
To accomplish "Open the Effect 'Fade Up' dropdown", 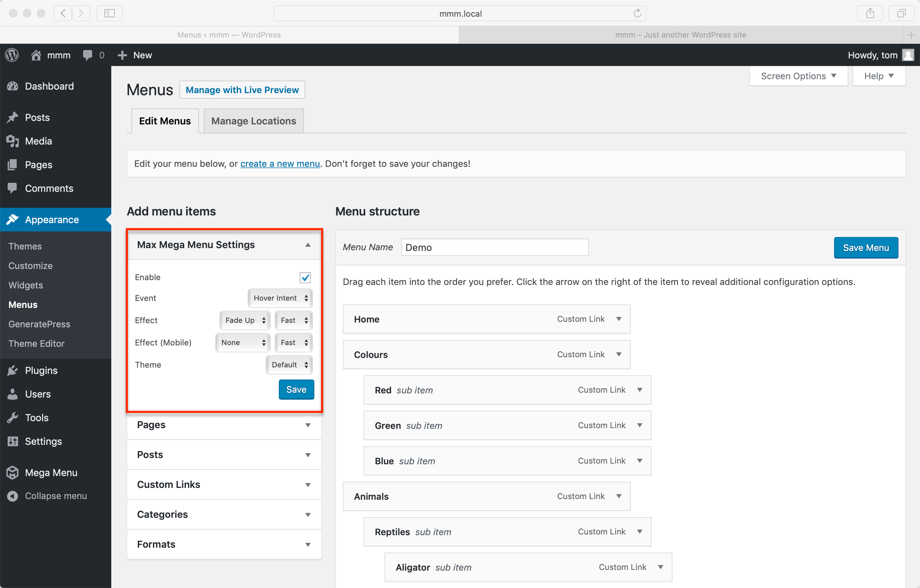I will (x=245, y=320).
